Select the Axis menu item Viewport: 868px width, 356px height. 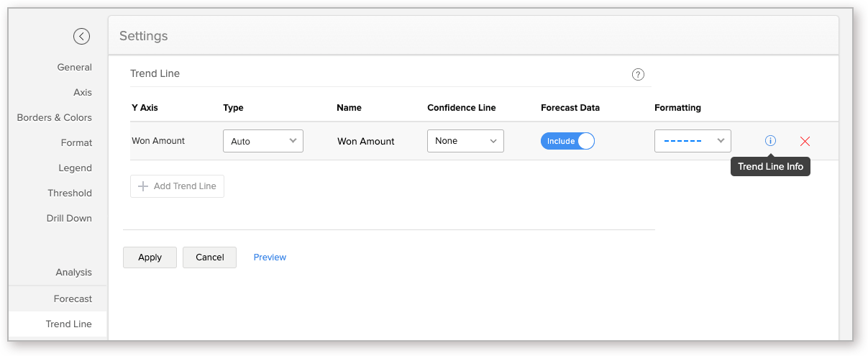click(83, 92)
